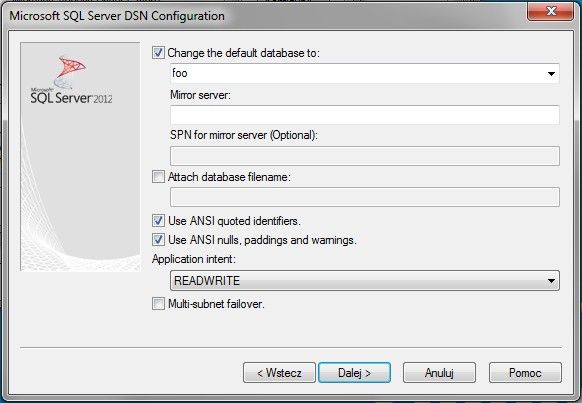Close the DSN Configuration dialog
This screenshot has height=403, width=582.
tap(550, 11)
